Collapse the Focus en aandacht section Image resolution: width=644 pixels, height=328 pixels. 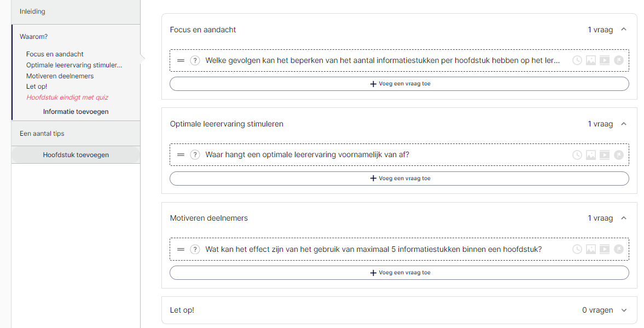624,30
